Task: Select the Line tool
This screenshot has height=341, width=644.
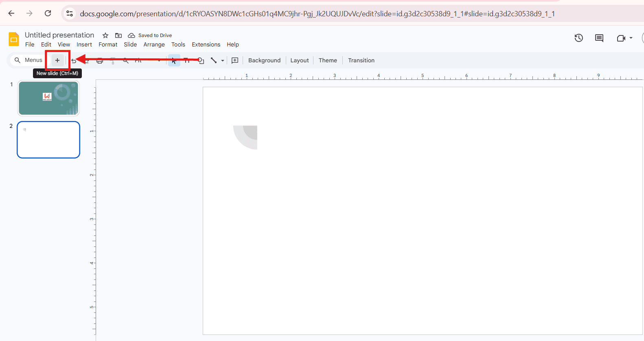Action: [214, 60]
